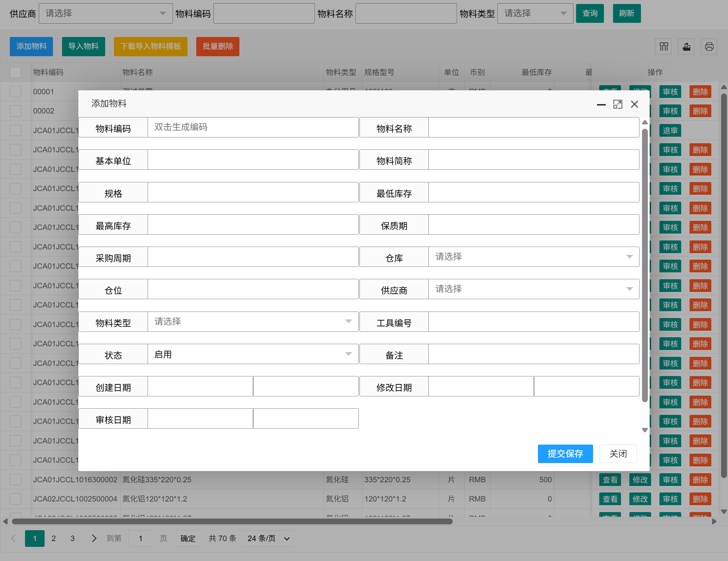Click the 导入物料 button
This screenshot has width=728, height=561.
(83, 46)
